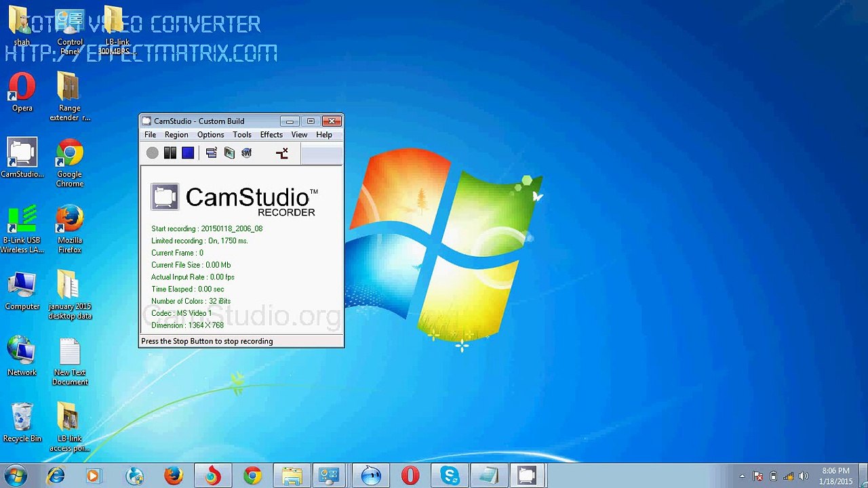Screen dimensions: 868x488
Task: Click the Chrome taskbar icon
Action: [252, 476]
